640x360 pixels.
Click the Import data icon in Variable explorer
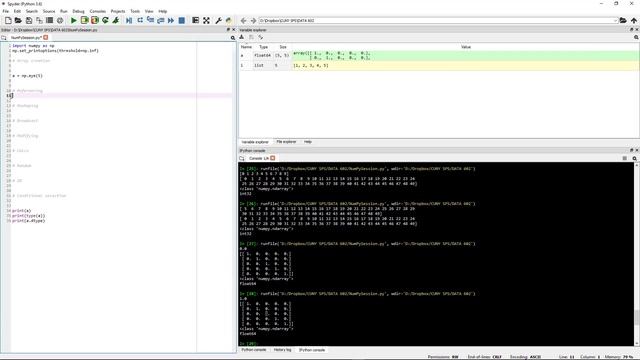coord(242,37)
